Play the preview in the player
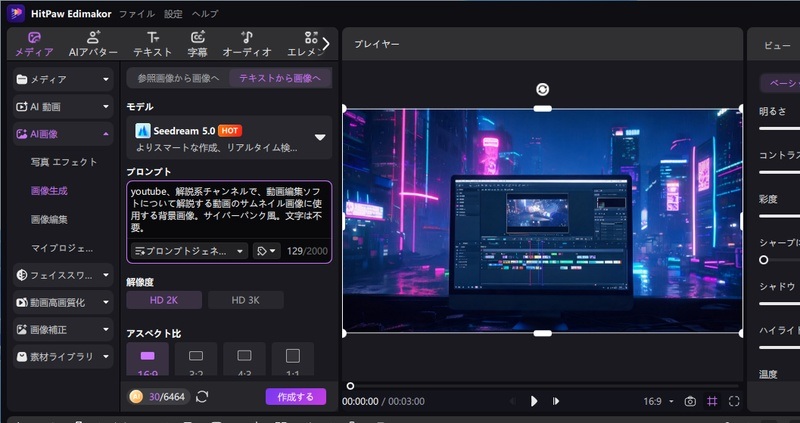 pyautogui.click(x=534, y=401)
